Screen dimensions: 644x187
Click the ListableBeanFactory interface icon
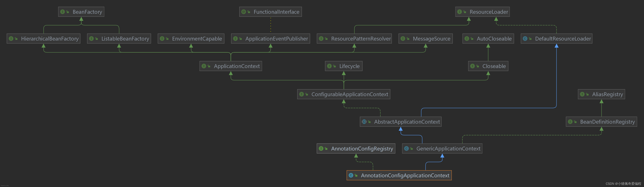pos(91,39)
